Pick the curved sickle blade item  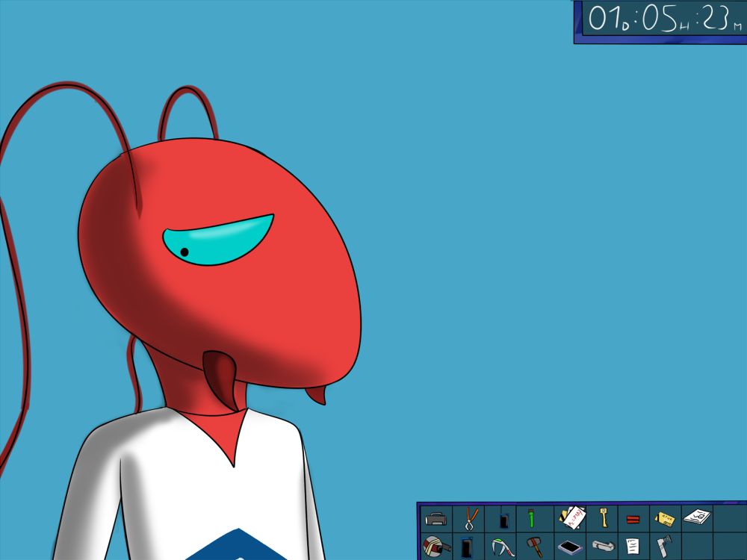503,547
